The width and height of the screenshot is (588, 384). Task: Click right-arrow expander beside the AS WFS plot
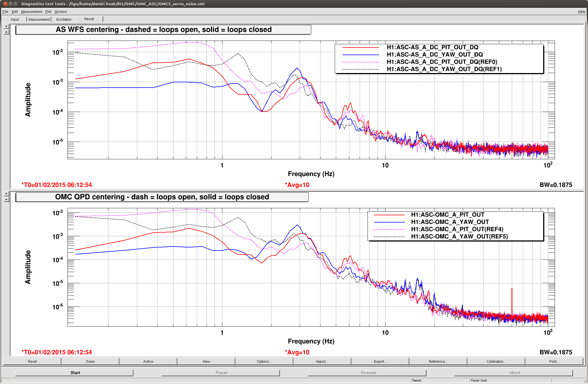tap(6, 26)
